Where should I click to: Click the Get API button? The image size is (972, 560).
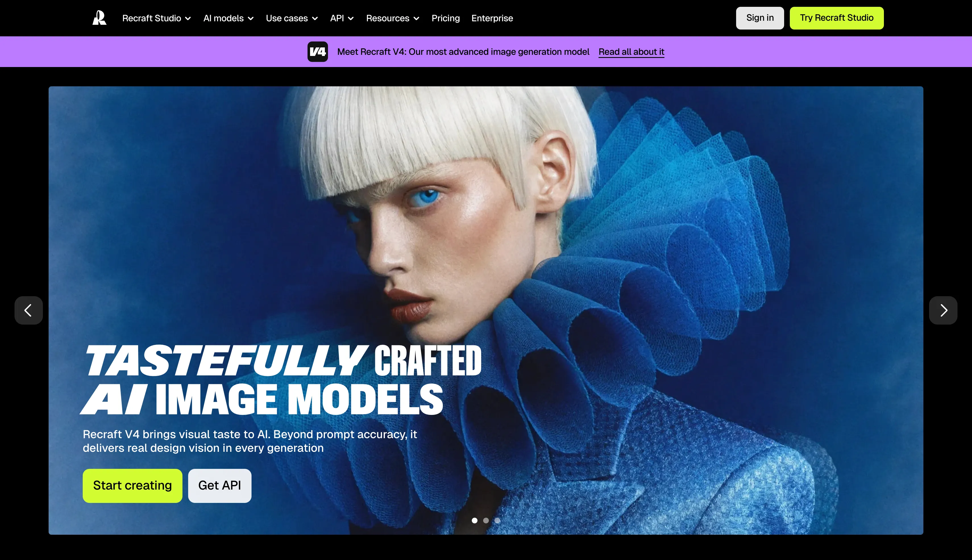click(219, 485)
